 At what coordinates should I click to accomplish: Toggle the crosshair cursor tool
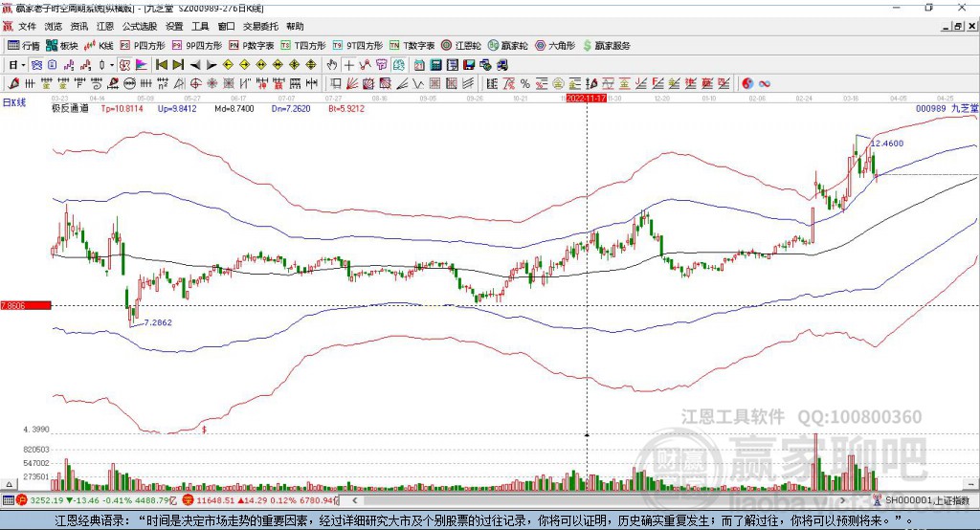pos(348,65)
